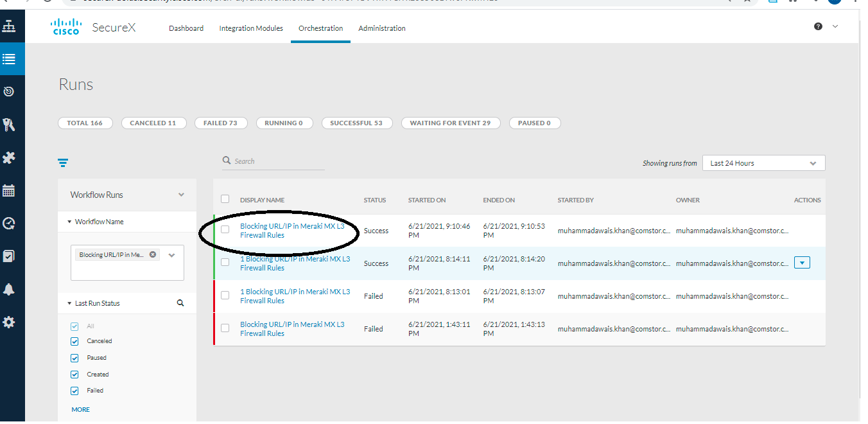Open the failed 1:43:11 PM run link
868x424 pixels.
click(x=292, y=329)
